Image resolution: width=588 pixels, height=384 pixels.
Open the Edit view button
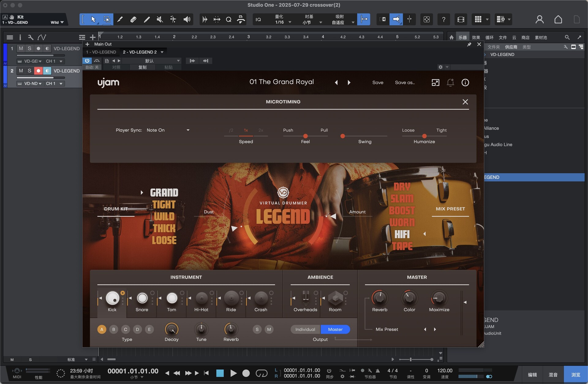click(x=532, y=375)
